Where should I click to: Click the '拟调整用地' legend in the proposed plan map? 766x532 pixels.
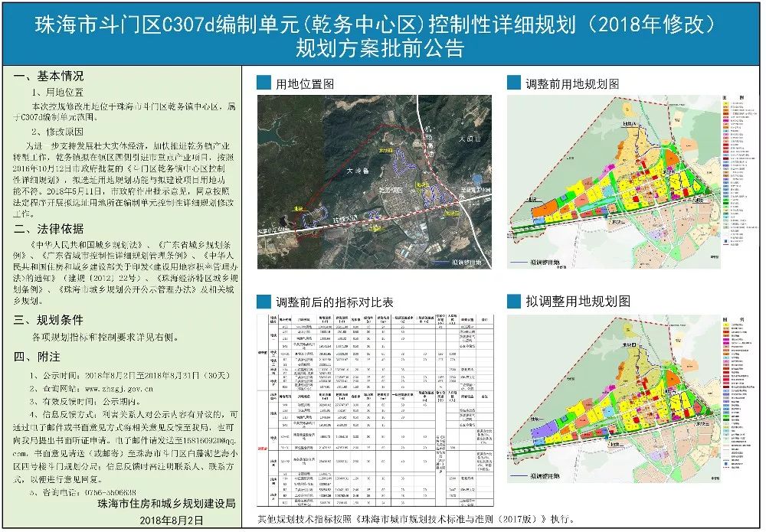[x=535, y=476]
